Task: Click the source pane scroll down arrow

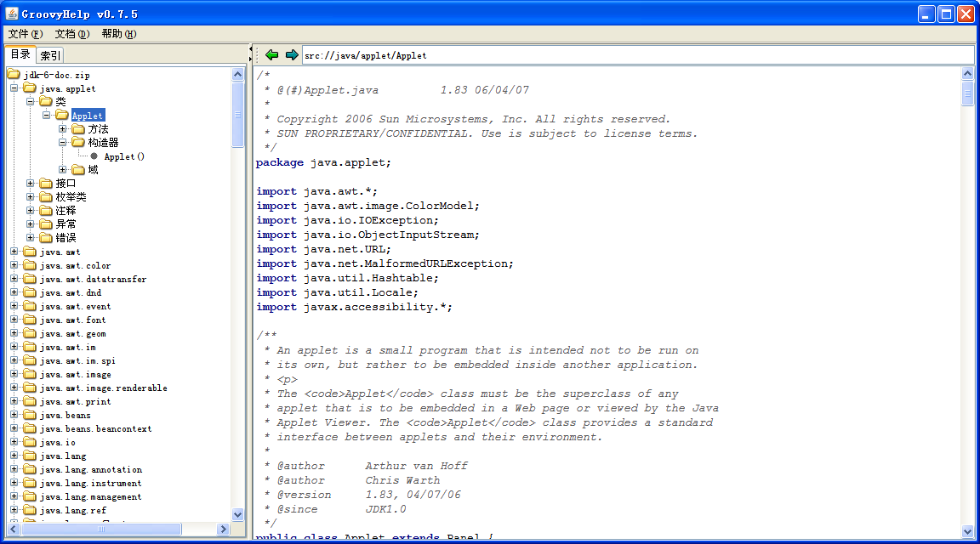Action: 967,531
